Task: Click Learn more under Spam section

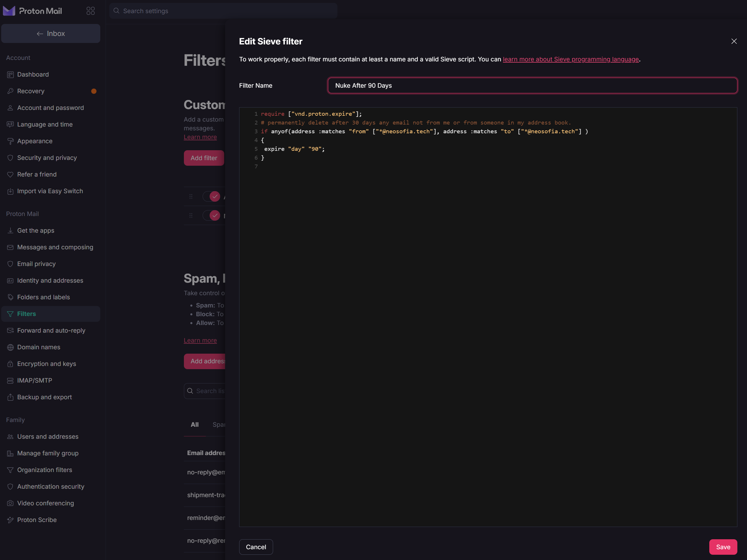Action: pos(200,341)
